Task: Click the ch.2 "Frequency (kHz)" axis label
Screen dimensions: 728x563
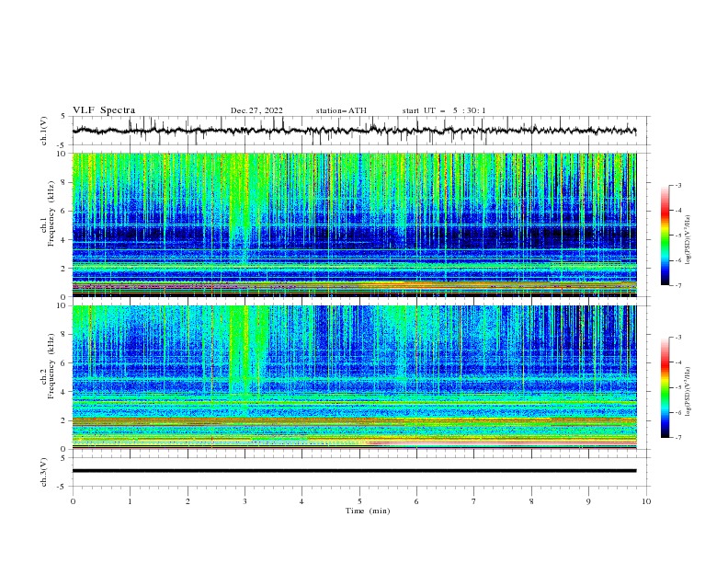Action: (52, 366)
